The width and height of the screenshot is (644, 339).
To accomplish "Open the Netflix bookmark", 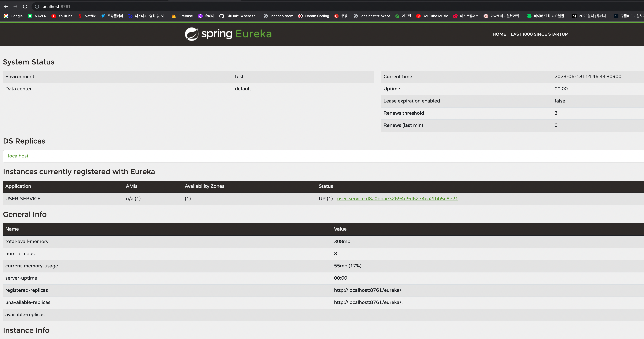I will [87, 16].
